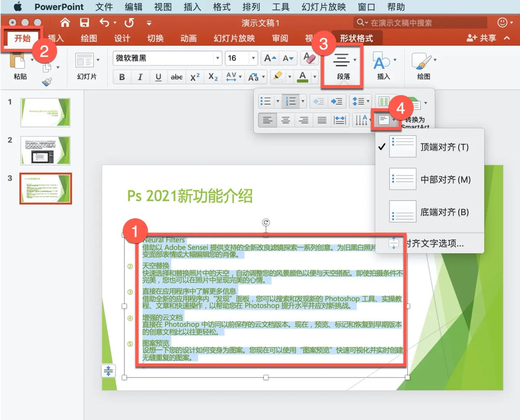Image resolution: width=520 pixels, height=420 pixels.
Task: Switch to the 动画 ribbon tab
Action: [188, 38]
